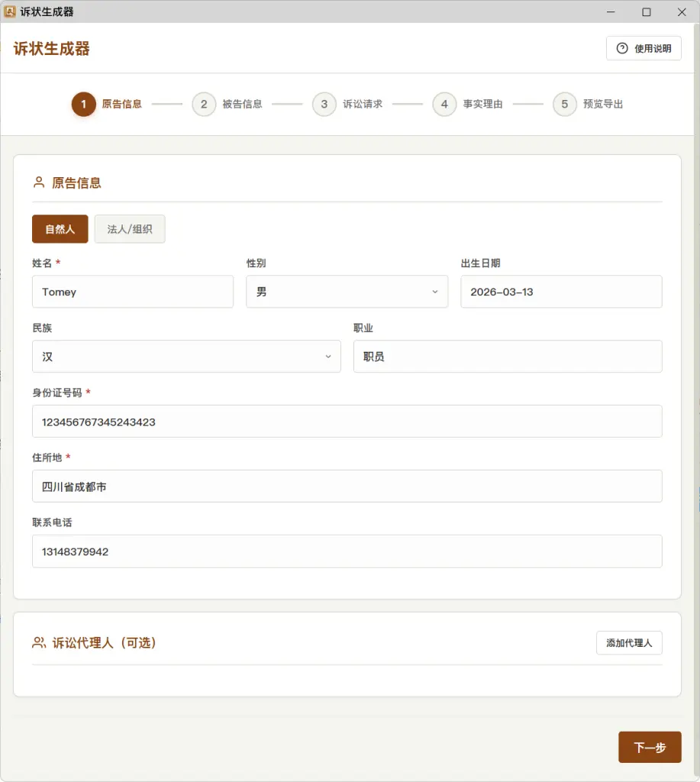Focus the 身份证号码 input field
The image size is (700, 782).
347,422
